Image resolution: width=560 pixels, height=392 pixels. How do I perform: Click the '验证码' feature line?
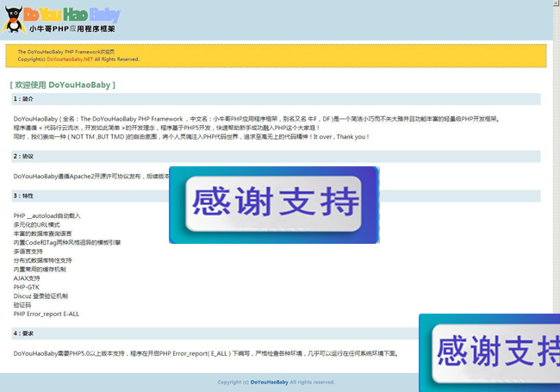click(22, 305)
